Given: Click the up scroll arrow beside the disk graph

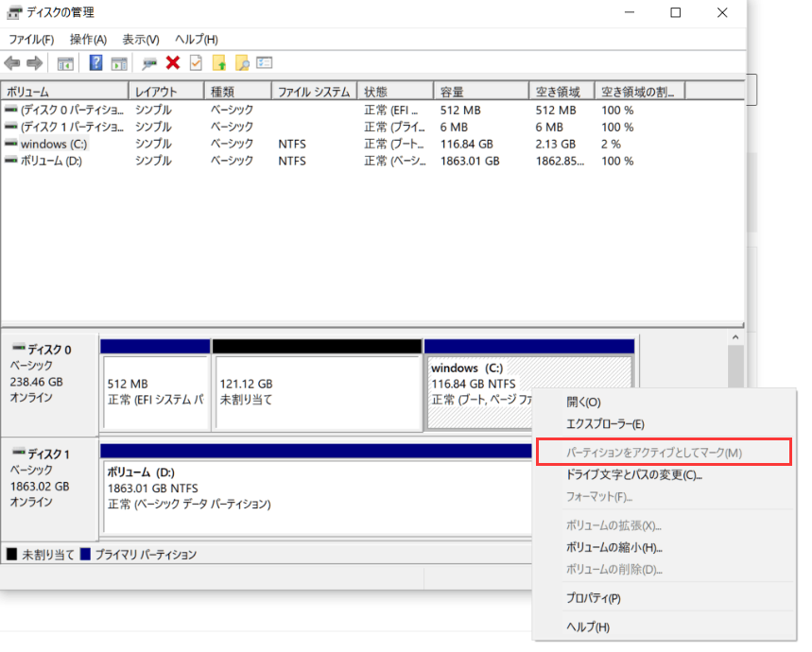Looking at the screenshot, I should (x=735, y=335).
